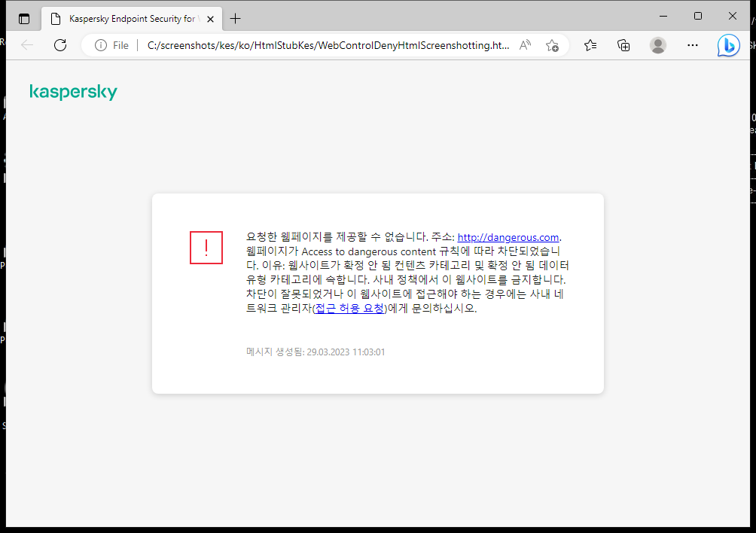Click the red exclamation warning icon

tap(206, 248)
